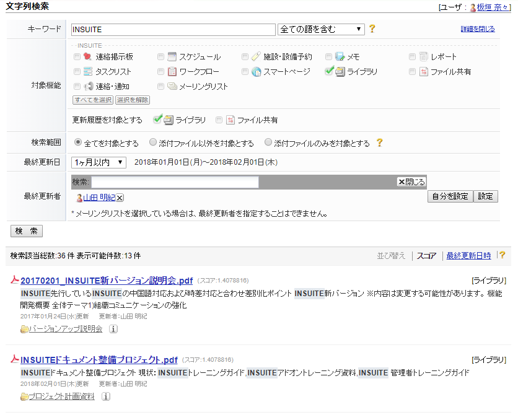
Task: Focus the 最終更新者 search input field
Action: click(x=175, y=182)
